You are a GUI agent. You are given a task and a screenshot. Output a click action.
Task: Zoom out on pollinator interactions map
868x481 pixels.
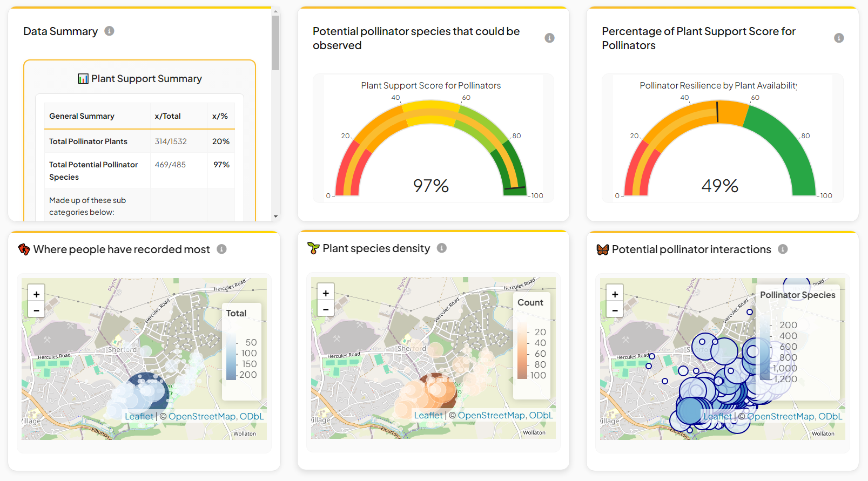coord(615,310)
